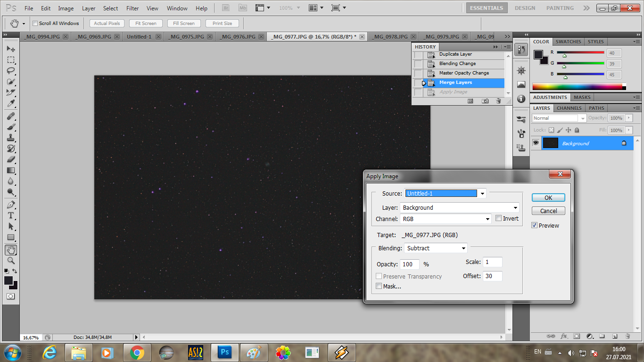Open the Histogram panel icon
The height and width of the screenshot is (362, 644).
click(x=521, y=85)
